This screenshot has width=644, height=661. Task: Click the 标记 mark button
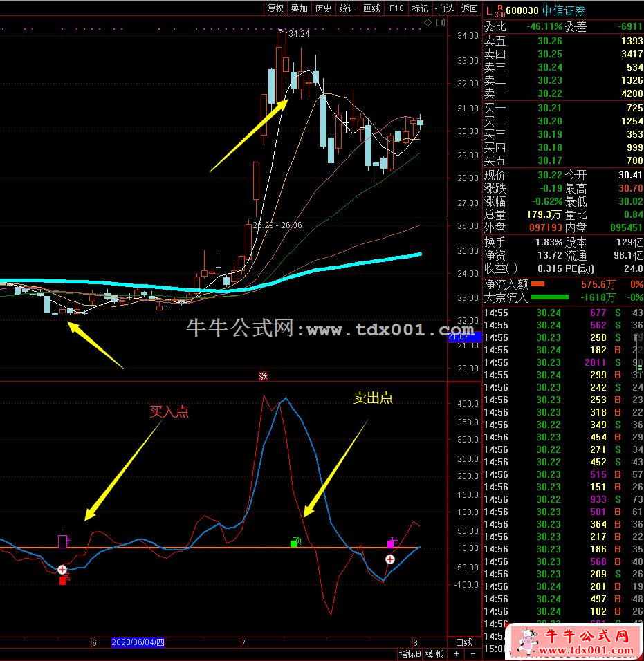420,8
